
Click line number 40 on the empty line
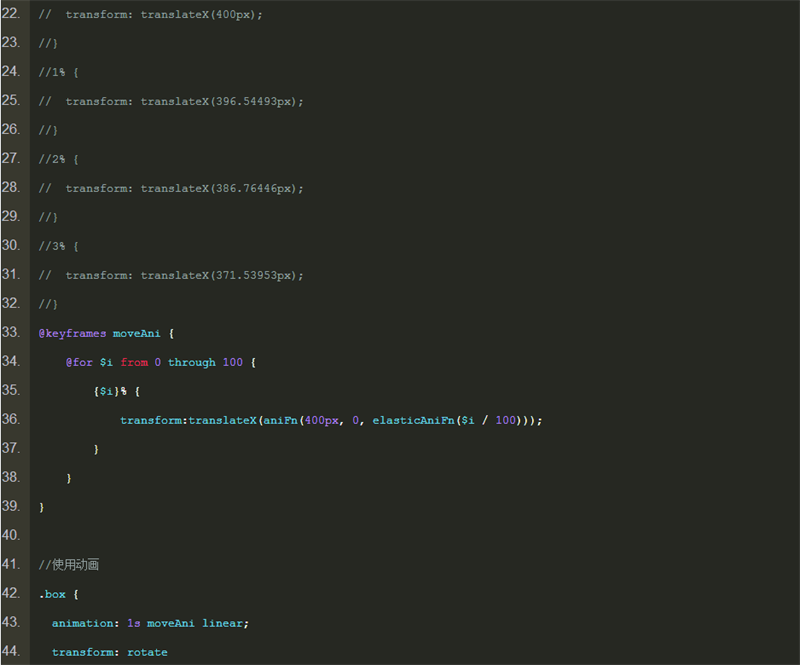(x=11, y=535)
